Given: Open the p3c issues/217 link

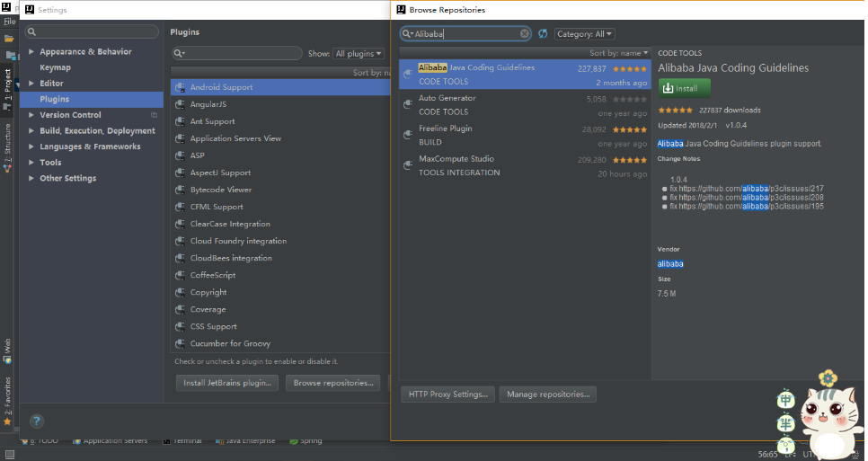Looking at the screenshot, I should tap(751, 189).
